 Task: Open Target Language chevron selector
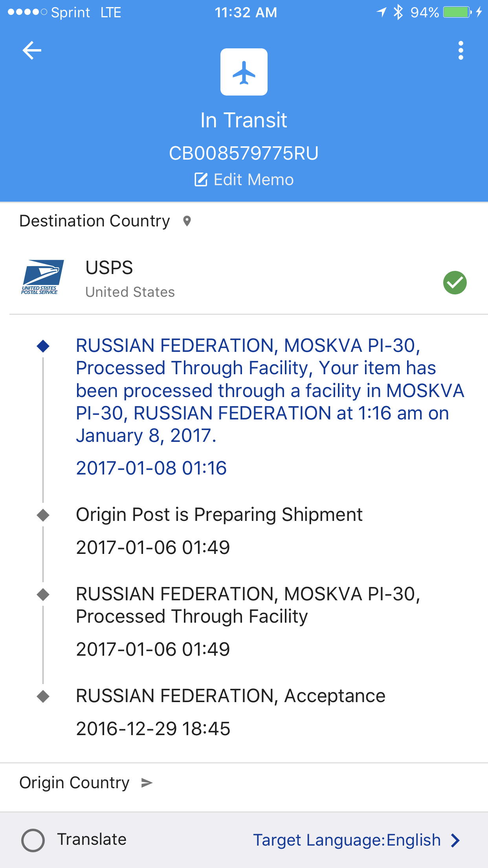click(x=456, y=840)
